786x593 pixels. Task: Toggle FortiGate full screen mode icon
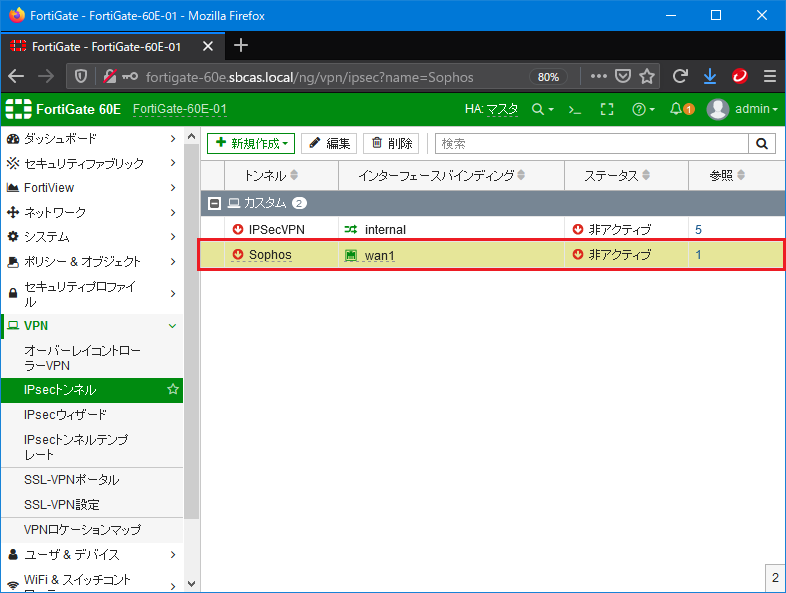607,109
